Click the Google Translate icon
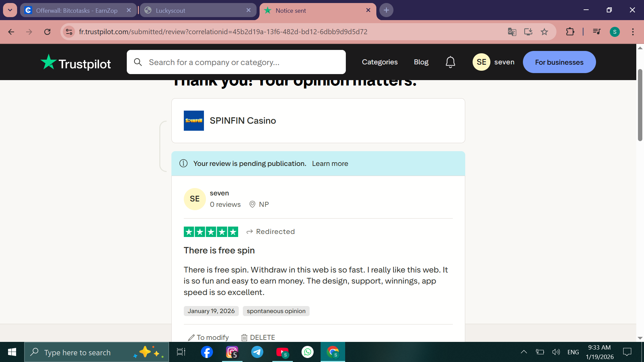644x362 pixels. pos(512,32)
